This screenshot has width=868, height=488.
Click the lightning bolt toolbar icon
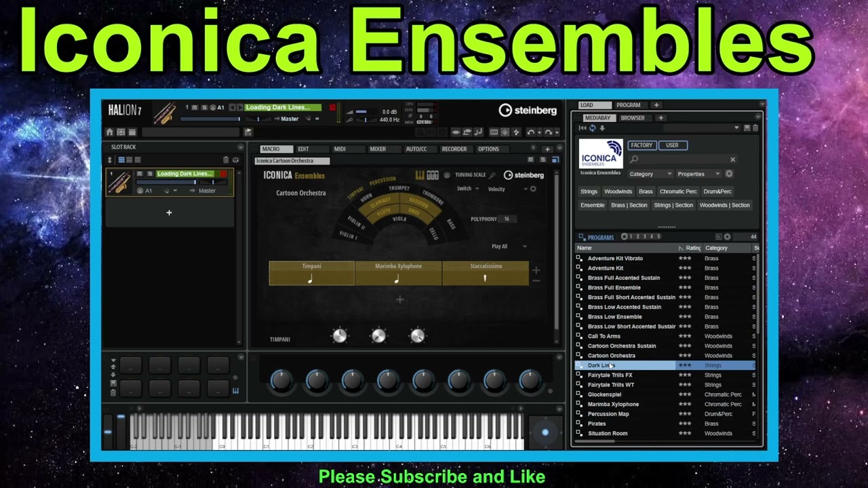tap(516, 132)
